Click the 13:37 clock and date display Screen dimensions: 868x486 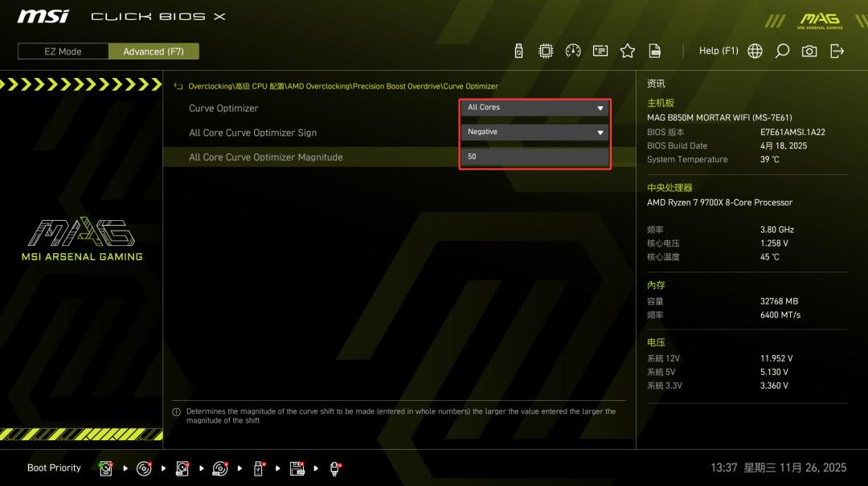coord(778,468)
